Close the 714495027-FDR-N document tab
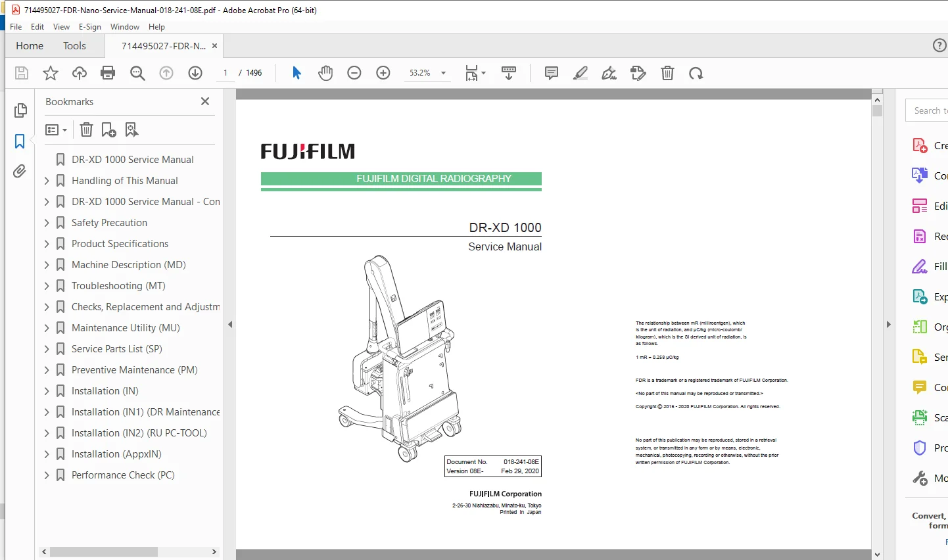The width and height of the screenshot is (948, 560). tap(214, 46)
